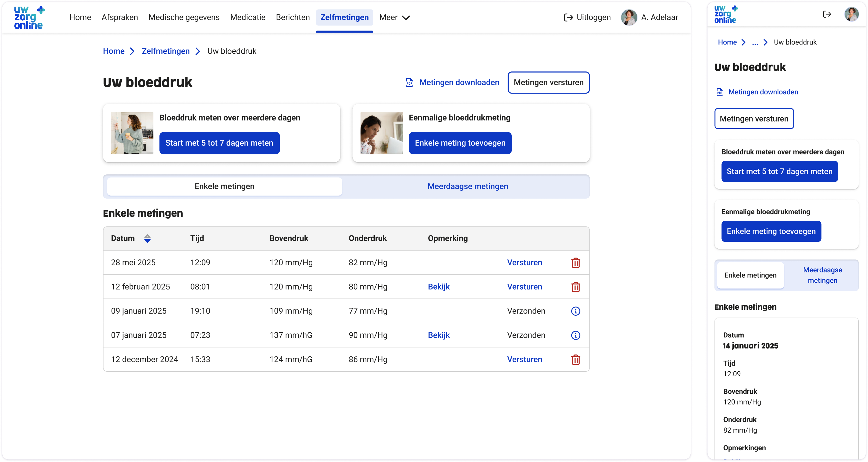Switch to Meerdaagse metingen in mobile view
The image size is (868, 462).
(822, 275)
